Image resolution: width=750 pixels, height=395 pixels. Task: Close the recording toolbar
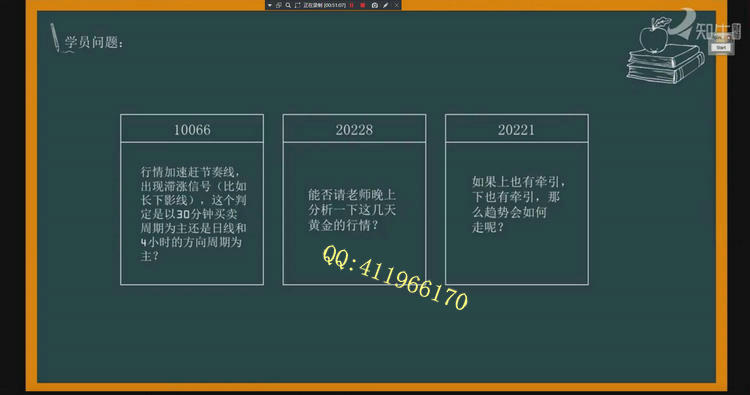[396, 5]
